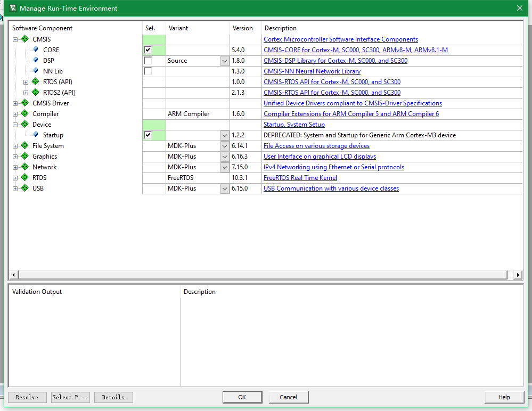The width and height of the screenshot is (532, 411).
Task: Confirm with the OK button
Action: 242,397
